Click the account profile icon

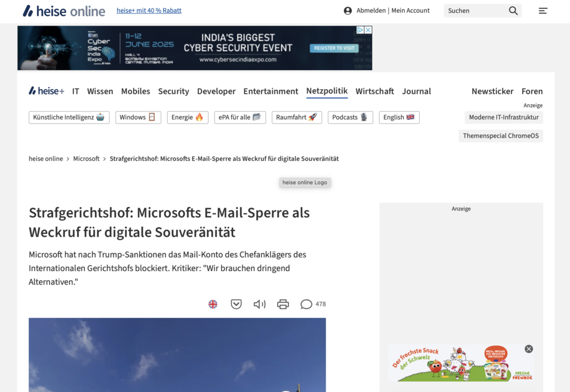pyautogui.click(x=347, y=11)
